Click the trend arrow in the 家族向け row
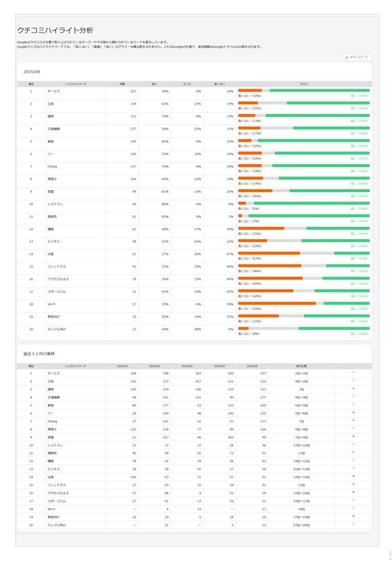Viewport: 392px width, 563px height. click(x=353, y=517)
